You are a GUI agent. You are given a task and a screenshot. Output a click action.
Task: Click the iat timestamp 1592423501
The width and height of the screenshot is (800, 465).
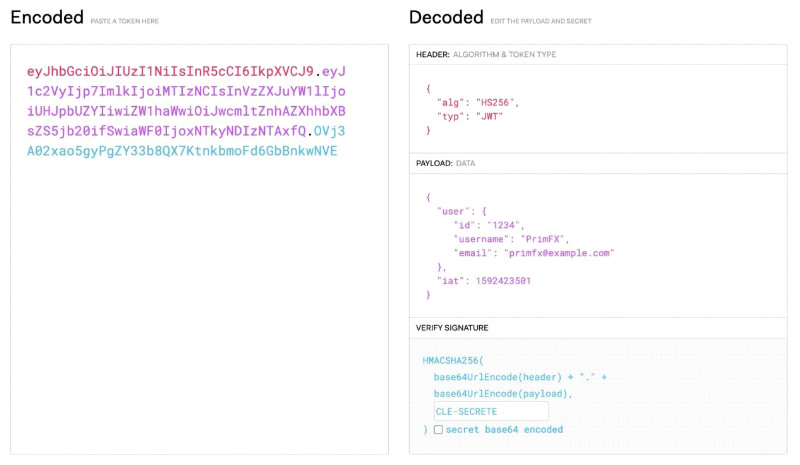502,281
